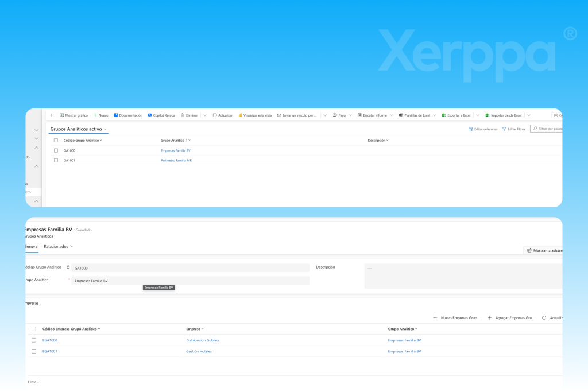Click Ejecutar informe
Viewport: 588px width, 392px height.
pyautogui.click(x=372, y=115)
